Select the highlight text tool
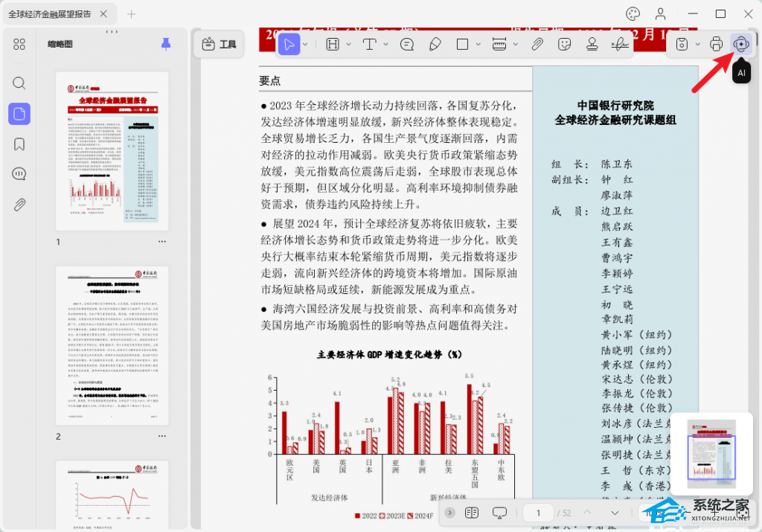The image size is (762, 532). (333, 45)
